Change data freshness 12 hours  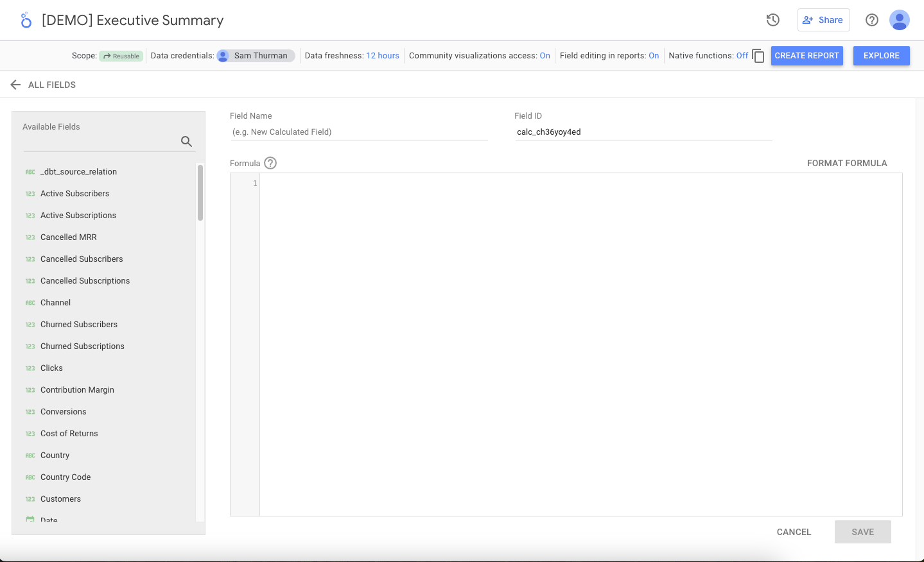click(x=383, y=56)
